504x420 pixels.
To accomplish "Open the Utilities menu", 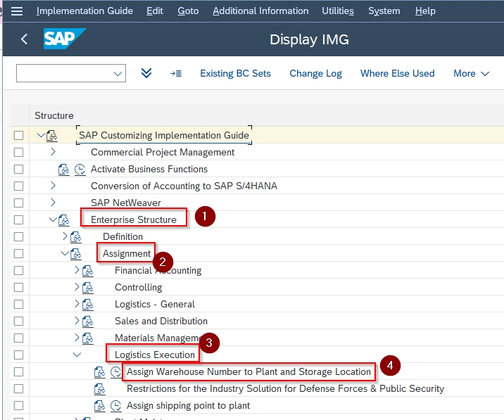I will [338, 11].
